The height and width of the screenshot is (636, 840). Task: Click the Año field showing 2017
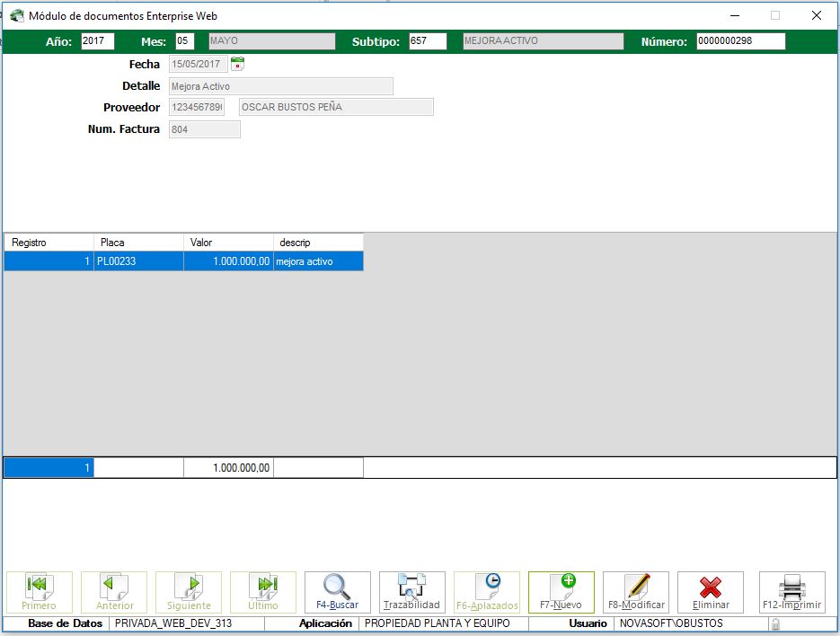pos(98,41)
